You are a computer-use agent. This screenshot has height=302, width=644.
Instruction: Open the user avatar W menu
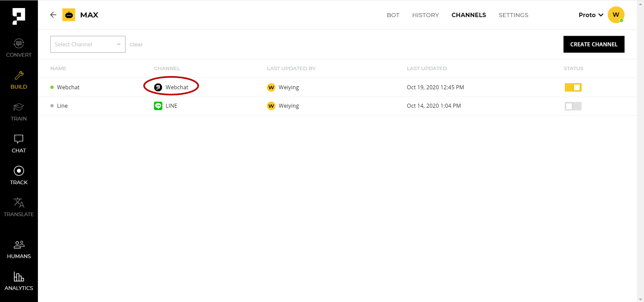[616, 15]
